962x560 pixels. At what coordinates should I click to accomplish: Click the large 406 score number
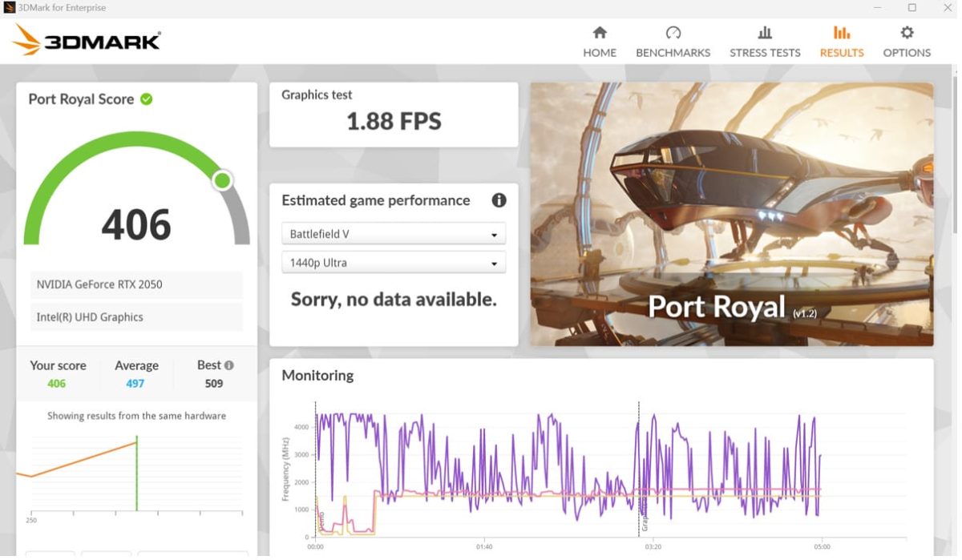point(136,225)
